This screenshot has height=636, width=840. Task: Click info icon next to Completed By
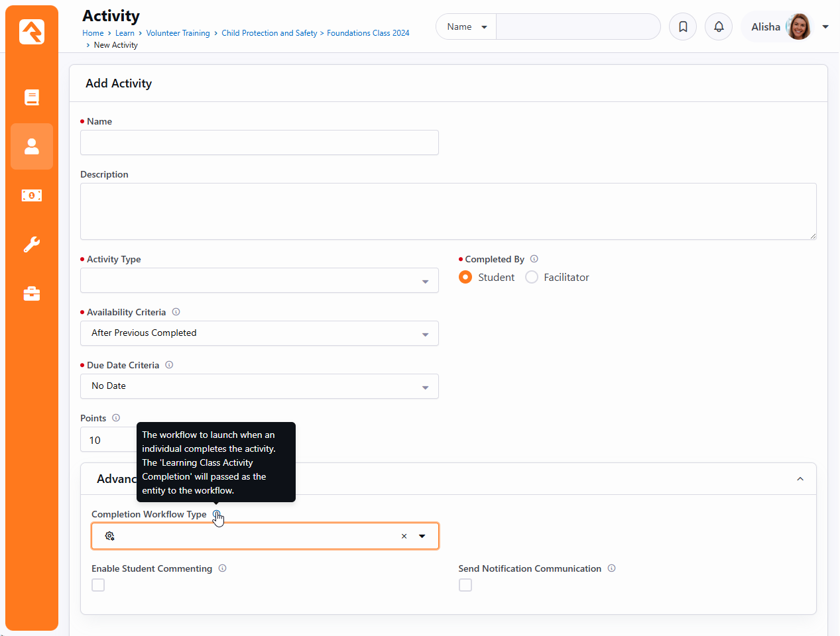pos(534,259)
